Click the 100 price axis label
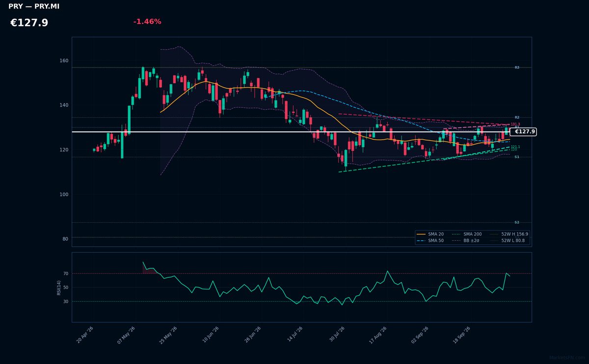The width and height of the screenshot is (589, 364). coord(64,195)
